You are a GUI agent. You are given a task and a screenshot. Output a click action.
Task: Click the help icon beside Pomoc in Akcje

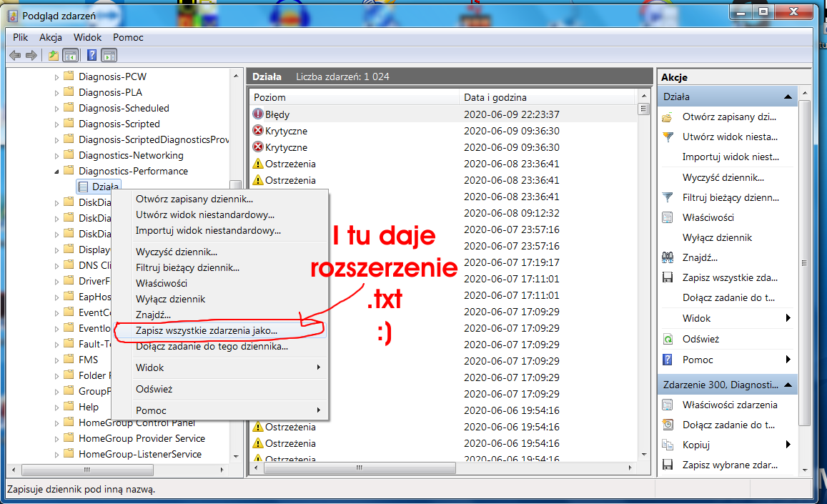pos(667,360)
